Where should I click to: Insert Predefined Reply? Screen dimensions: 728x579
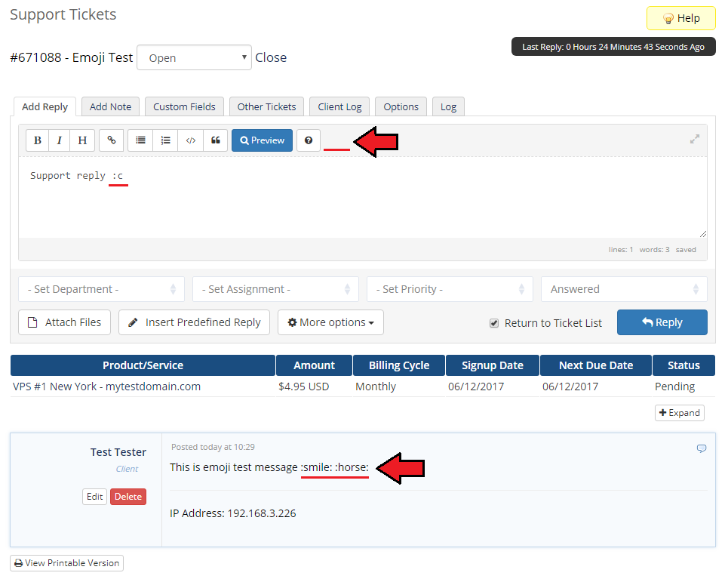(194, 322)
